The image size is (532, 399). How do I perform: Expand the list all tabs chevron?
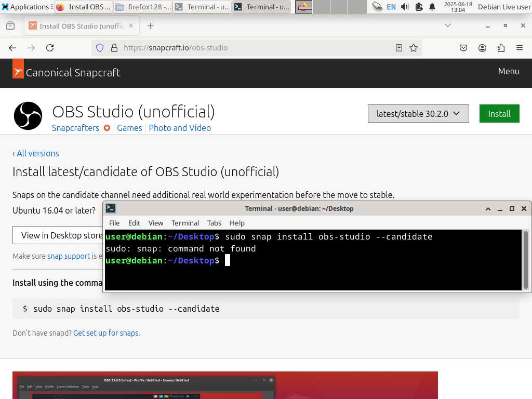(448, 25)
